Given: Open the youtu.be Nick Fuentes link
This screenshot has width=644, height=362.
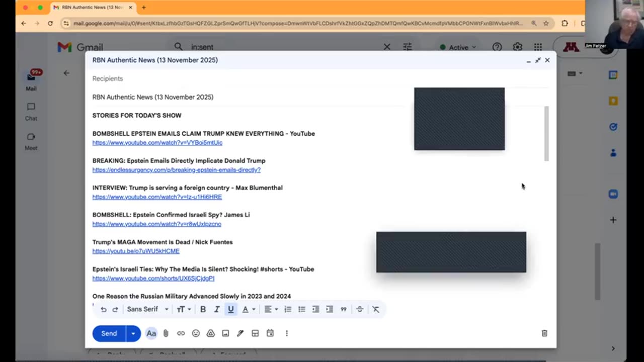Looking at the screenshot, I should tap(136, 251).
